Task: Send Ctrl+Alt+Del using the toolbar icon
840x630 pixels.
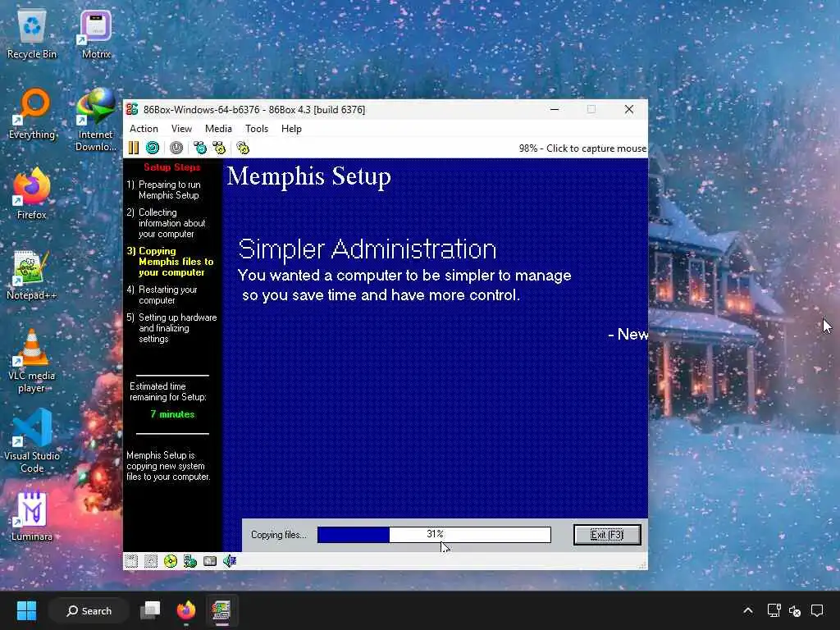Action: 200,148
